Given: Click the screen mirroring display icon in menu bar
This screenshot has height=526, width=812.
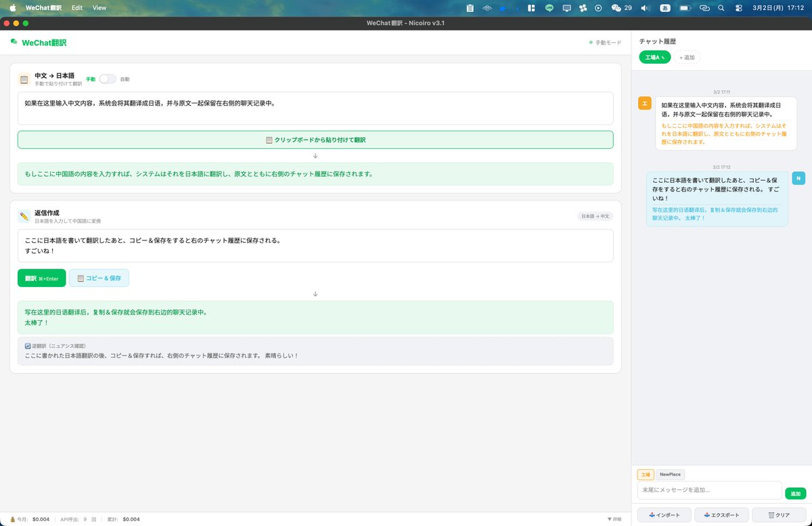Looking at the screenshot, I should tap(566, 8).
